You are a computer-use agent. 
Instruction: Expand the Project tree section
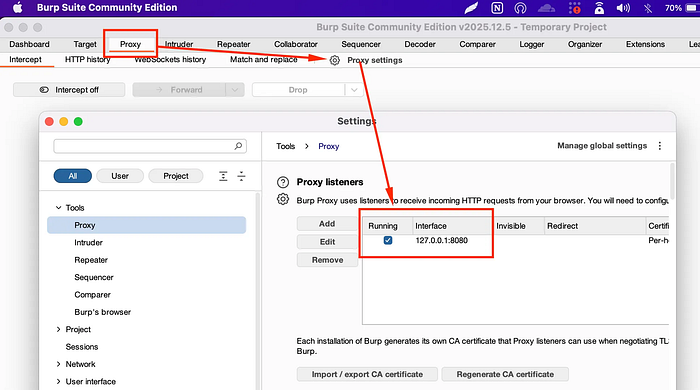(58, 329)
